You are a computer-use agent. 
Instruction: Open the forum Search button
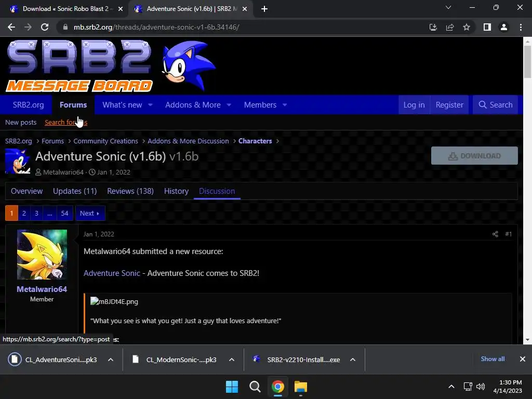495,105
